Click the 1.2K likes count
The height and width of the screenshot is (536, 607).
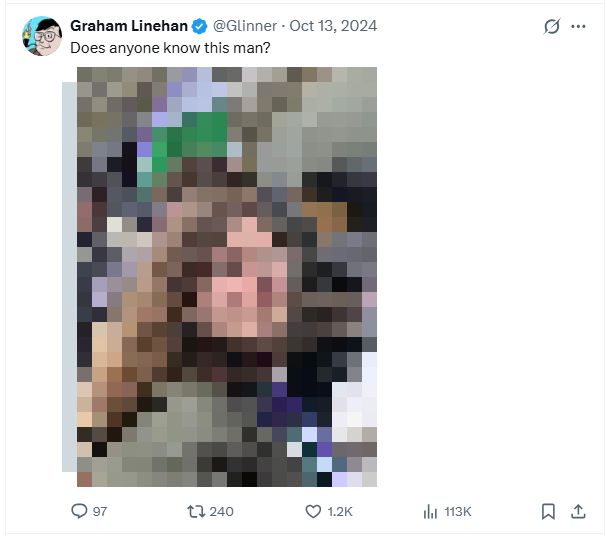point(341,511)
